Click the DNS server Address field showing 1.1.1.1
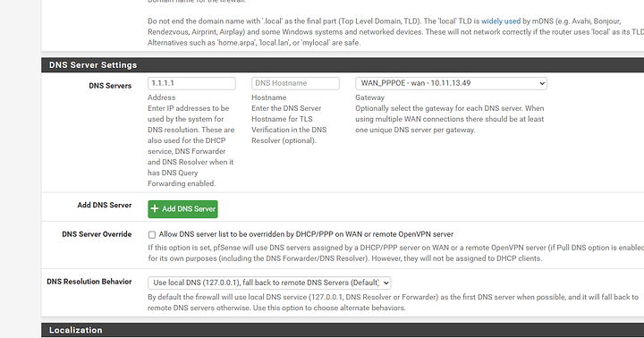The height and width of the screenshot is (338, 644). tap(191, 83)
